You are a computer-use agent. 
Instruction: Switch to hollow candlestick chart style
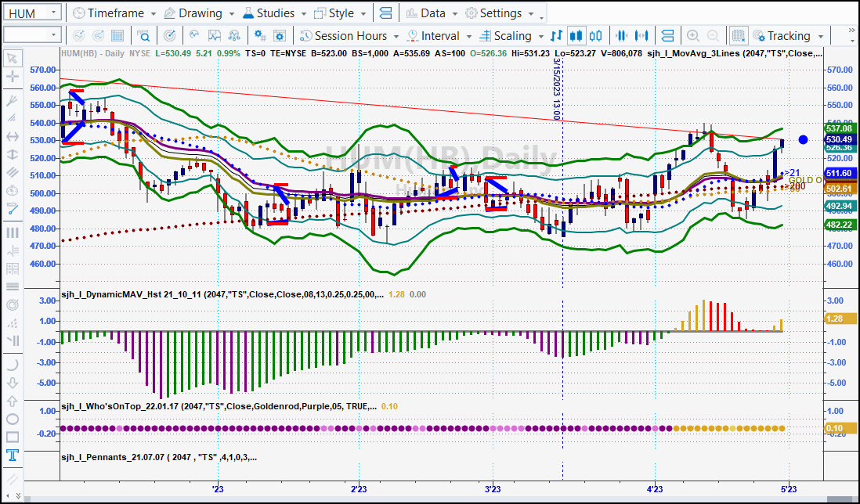pos(595,36)
